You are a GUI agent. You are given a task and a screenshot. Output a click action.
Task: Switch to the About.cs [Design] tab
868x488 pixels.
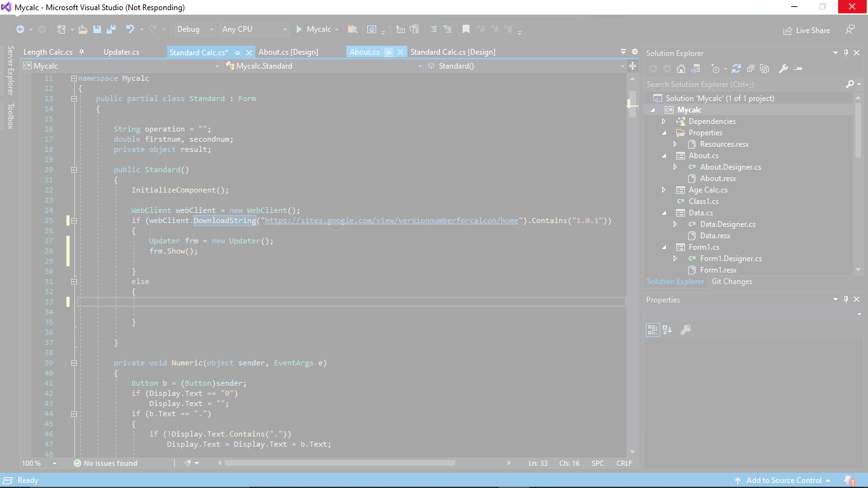click(x=288, y=52)
